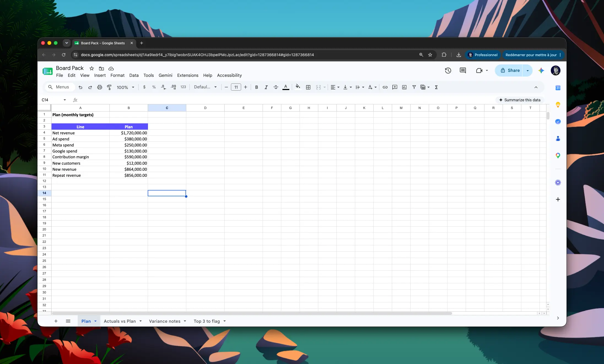
Task: Format cell as percent
Action: point(154,87)
